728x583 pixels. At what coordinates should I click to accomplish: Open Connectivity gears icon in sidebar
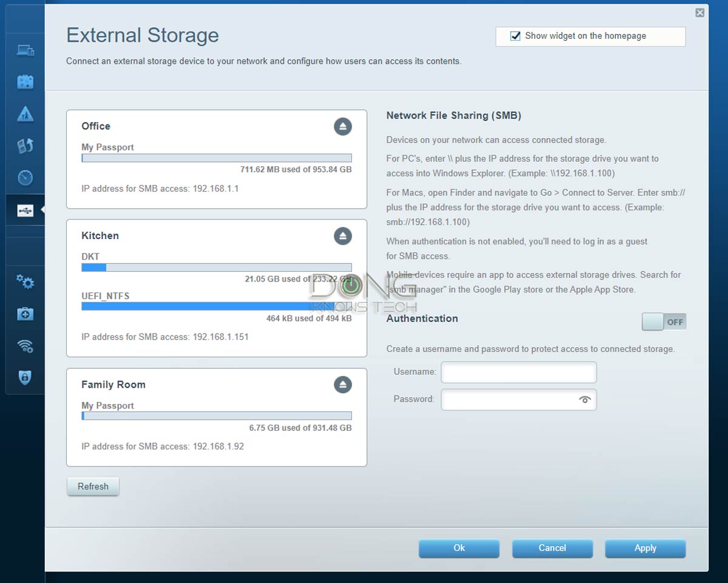tap(25, 281)
